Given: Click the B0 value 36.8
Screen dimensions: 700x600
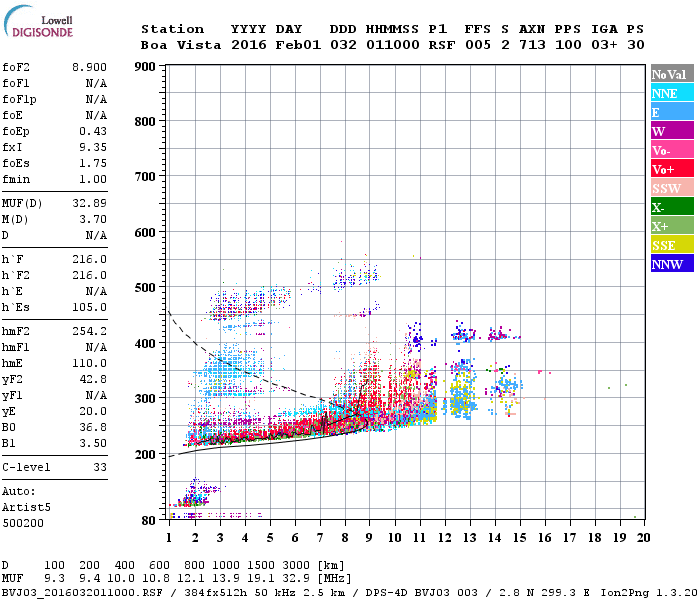Looking at the screenshot, I should [93, 427].
